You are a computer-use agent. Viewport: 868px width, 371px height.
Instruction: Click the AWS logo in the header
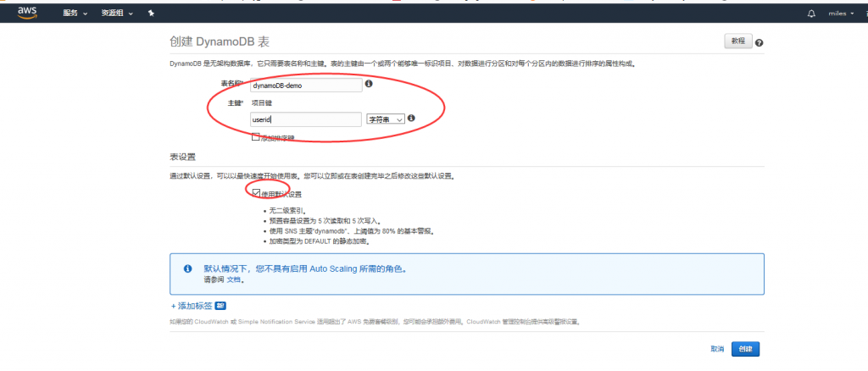pyautogui.click(x=27, y=13)
